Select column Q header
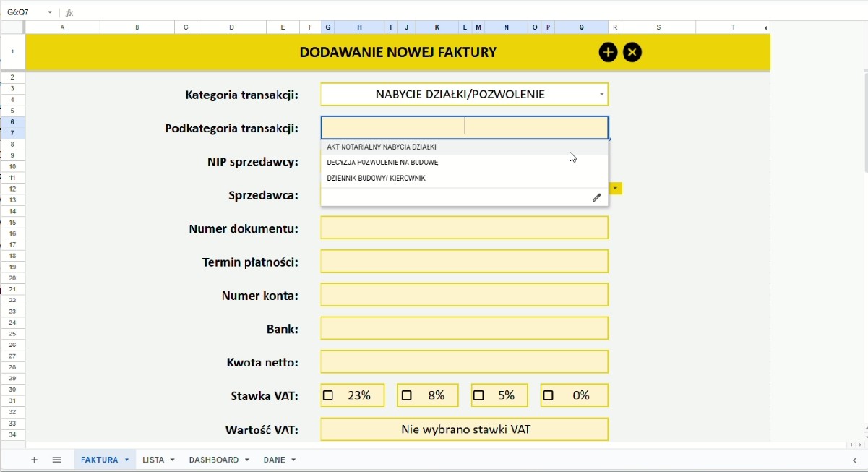 582,27
